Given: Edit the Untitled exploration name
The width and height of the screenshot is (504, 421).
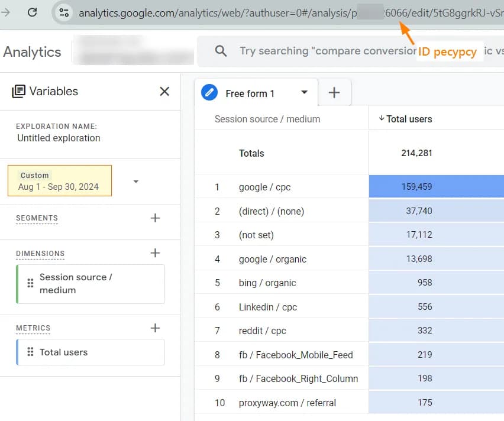Looking at the screenshot, I should [x=59, y=138].
